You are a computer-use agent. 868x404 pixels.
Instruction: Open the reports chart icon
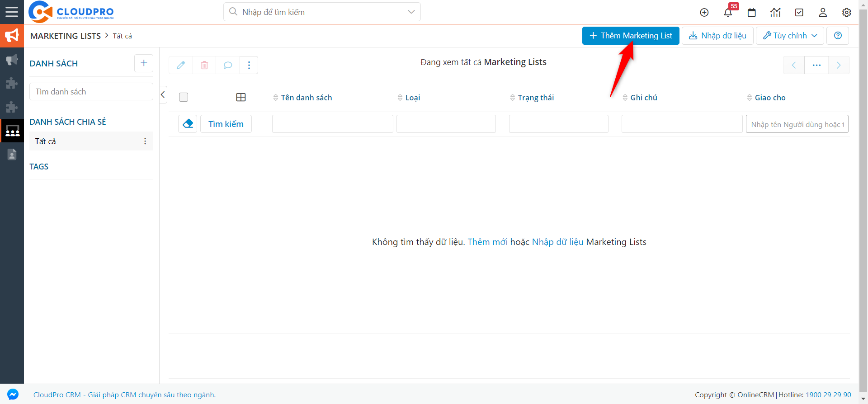pyautogui.click(x=775, y=13)
